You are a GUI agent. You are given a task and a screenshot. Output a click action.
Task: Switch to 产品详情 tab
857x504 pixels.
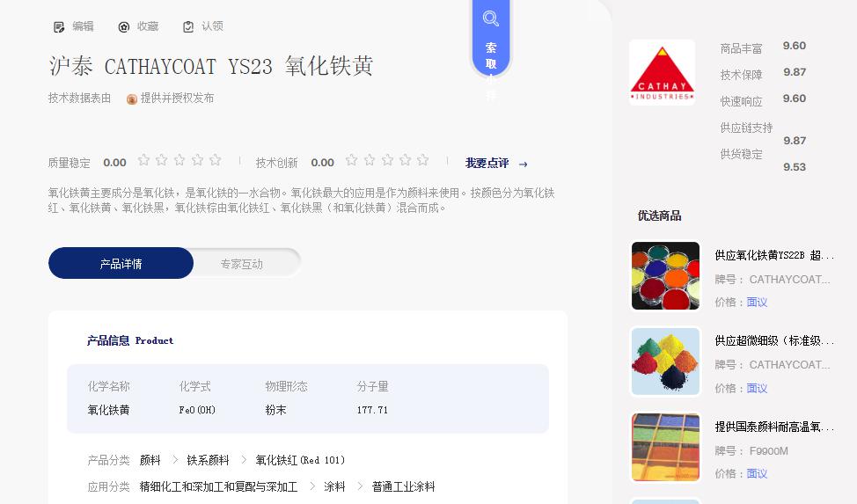click(121, 264)
